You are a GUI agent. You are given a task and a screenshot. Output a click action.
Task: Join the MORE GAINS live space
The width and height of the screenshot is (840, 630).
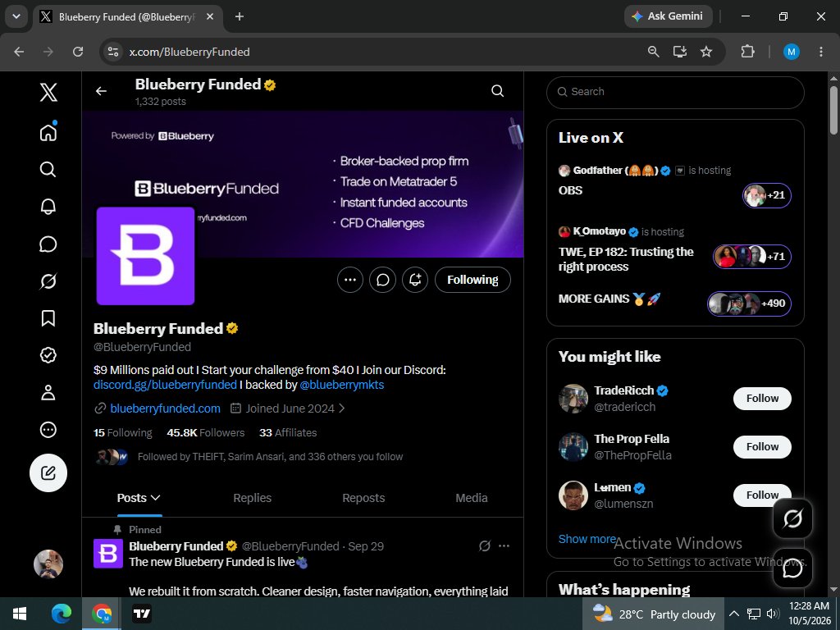pyautogui.click(x=749, y=304)
